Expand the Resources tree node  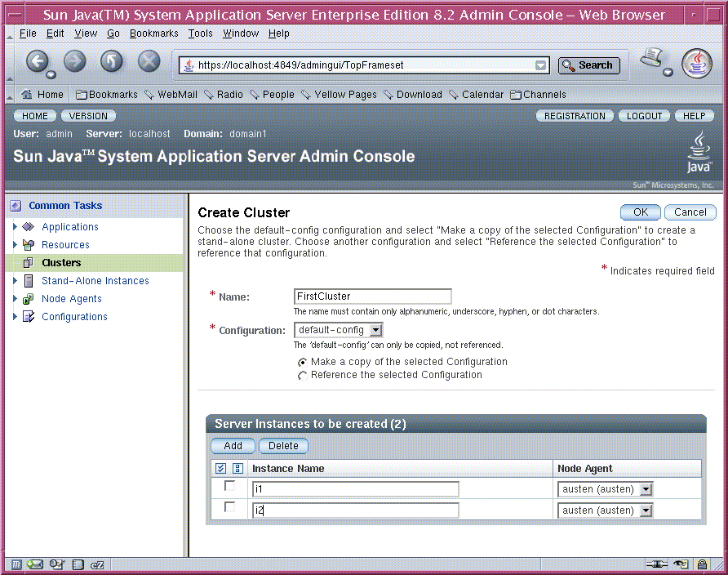pyautogui.click(x=15, y=245)
